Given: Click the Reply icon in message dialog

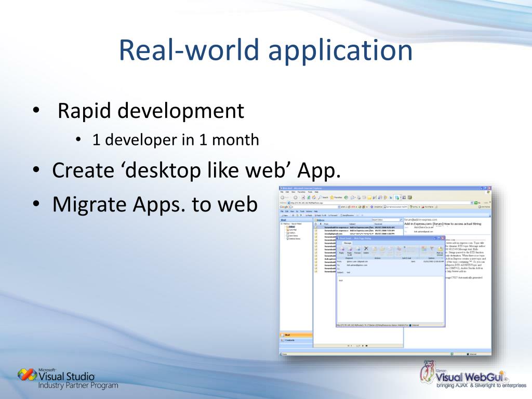Looking at the screenshot, I should click(342, 249).
